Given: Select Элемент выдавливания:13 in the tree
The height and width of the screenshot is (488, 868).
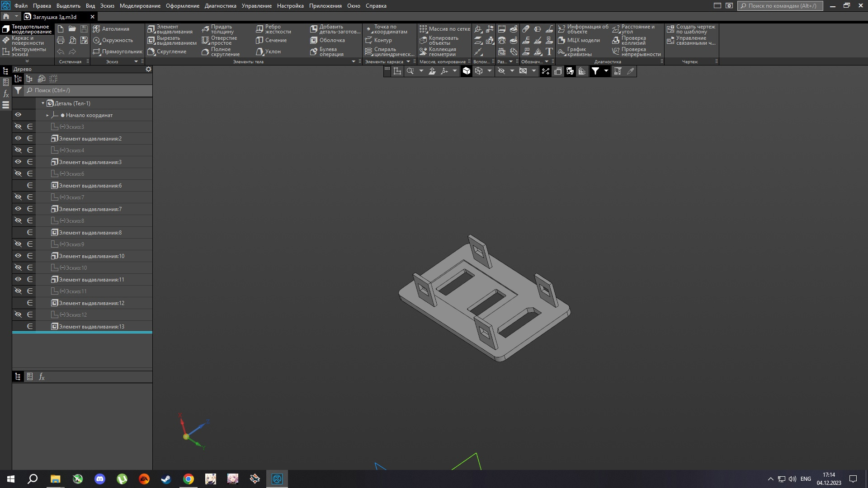Looking at the screenshot, I should pos(91,327).
